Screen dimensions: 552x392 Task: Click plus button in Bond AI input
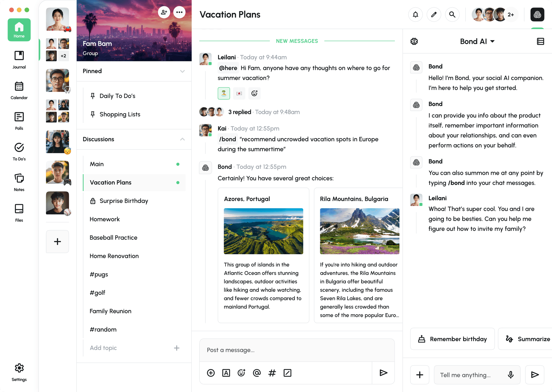(x=420, y=375)
